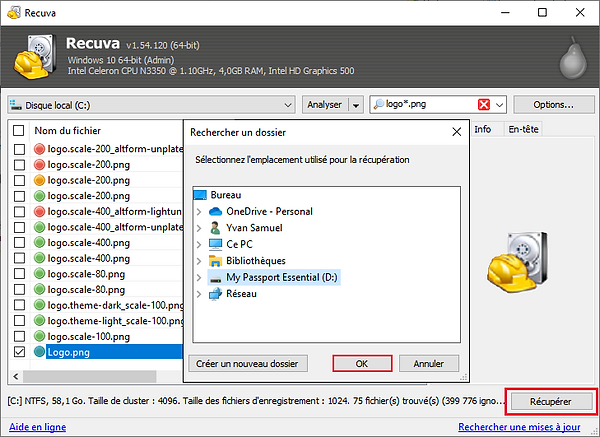The image size is (600, 437).
Task: Open the Options... button
Action: point(553,104)
